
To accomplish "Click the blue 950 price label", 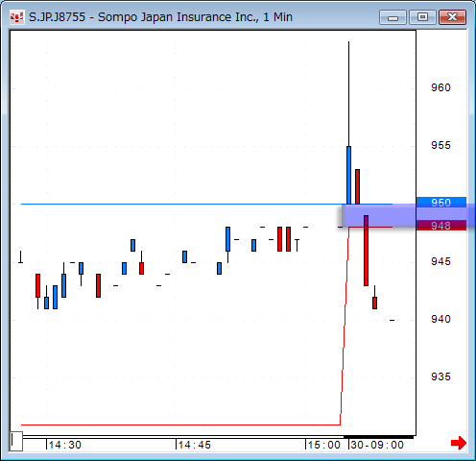I will 441,203.
